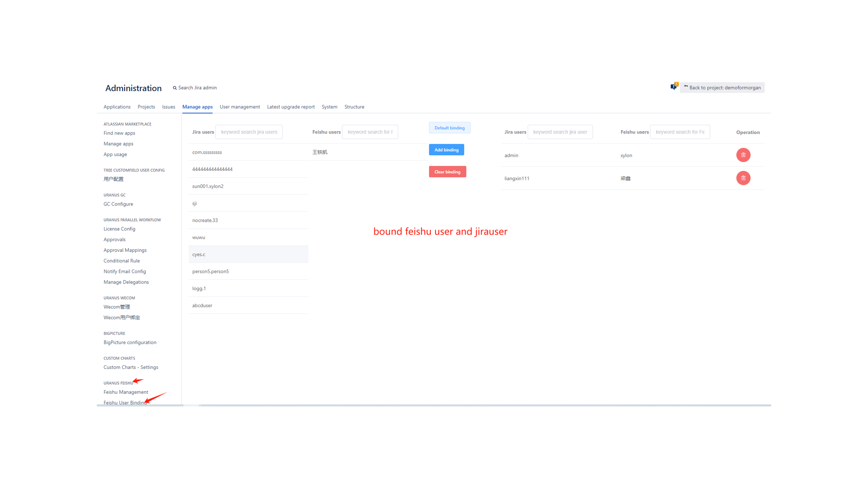
Task: Open Feishu Management link
Action: tap(126, 392)
